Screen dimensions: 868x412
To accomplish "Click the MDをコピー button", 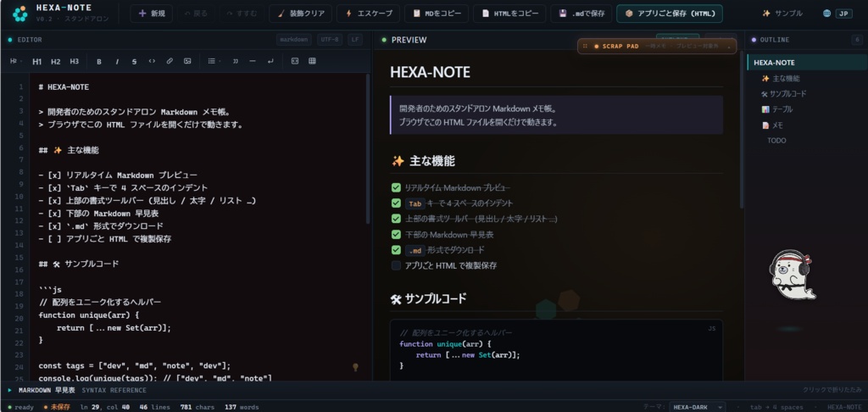I will pyautogui.click(x=437, y=14).
